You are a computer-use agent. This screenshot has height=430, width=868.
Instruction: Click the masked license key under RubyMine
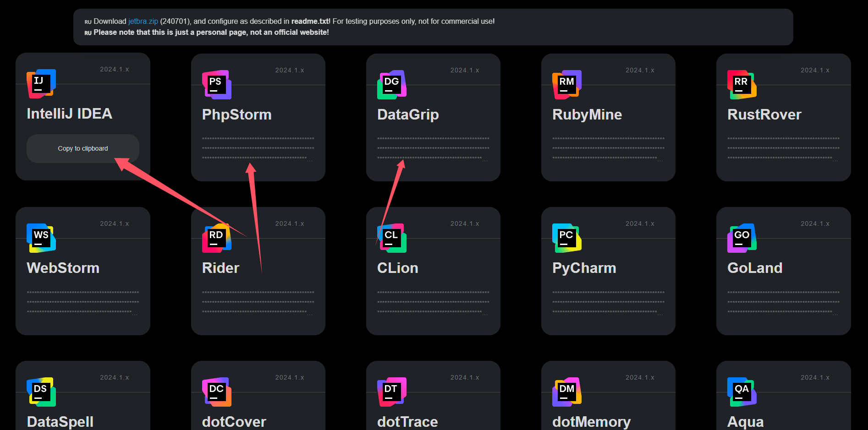608,149
